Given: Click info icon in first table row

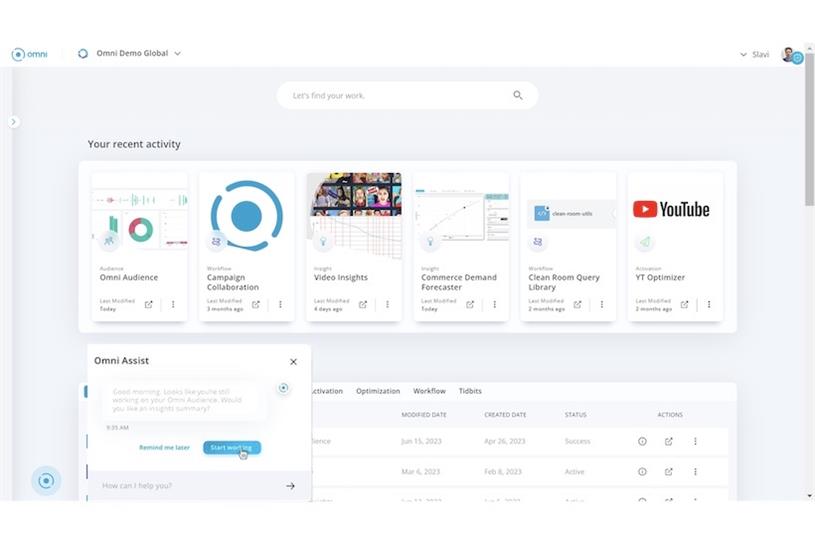Looking at the screenshot, I should (x=642, y=441).
